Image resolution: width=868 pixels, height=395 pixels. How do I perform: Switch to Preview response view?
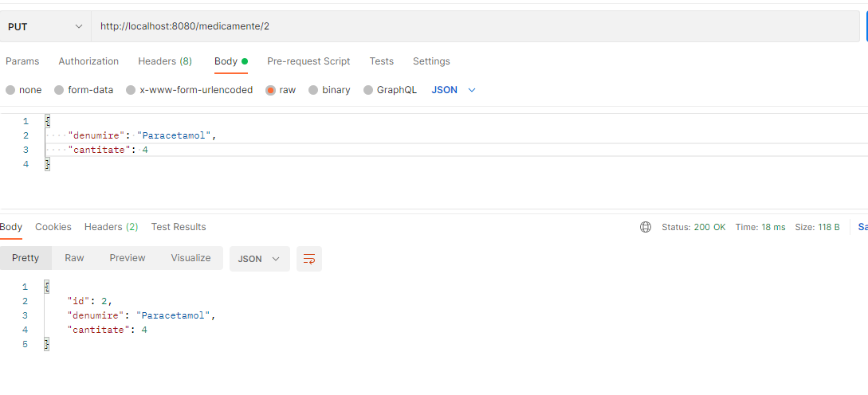click(x=128, y=258)
